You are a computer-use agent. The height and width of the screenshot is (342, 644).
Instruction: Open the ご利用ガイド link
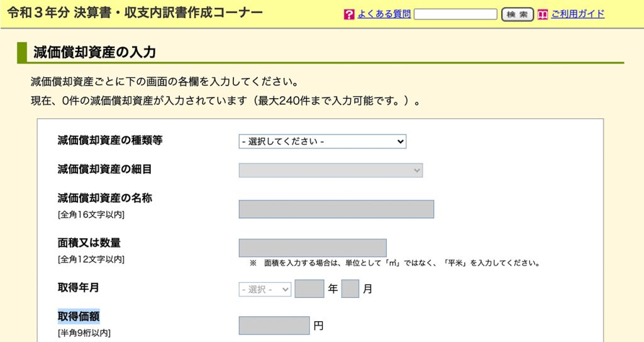577,14
